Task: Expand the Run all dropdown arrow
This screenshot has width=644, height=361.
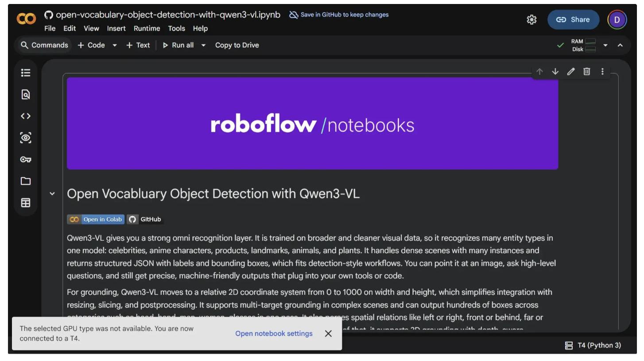Action: [x=204, y=45]
